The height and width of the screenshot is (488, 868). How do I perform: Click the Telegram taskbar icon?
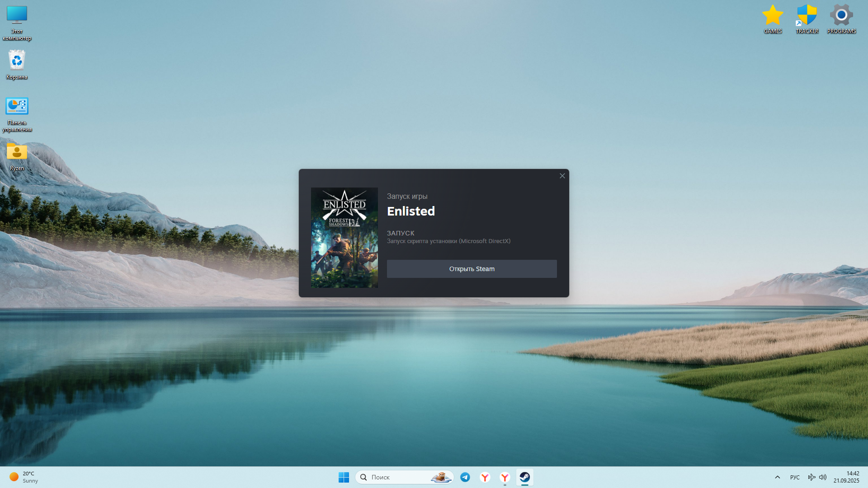point(465,477)
